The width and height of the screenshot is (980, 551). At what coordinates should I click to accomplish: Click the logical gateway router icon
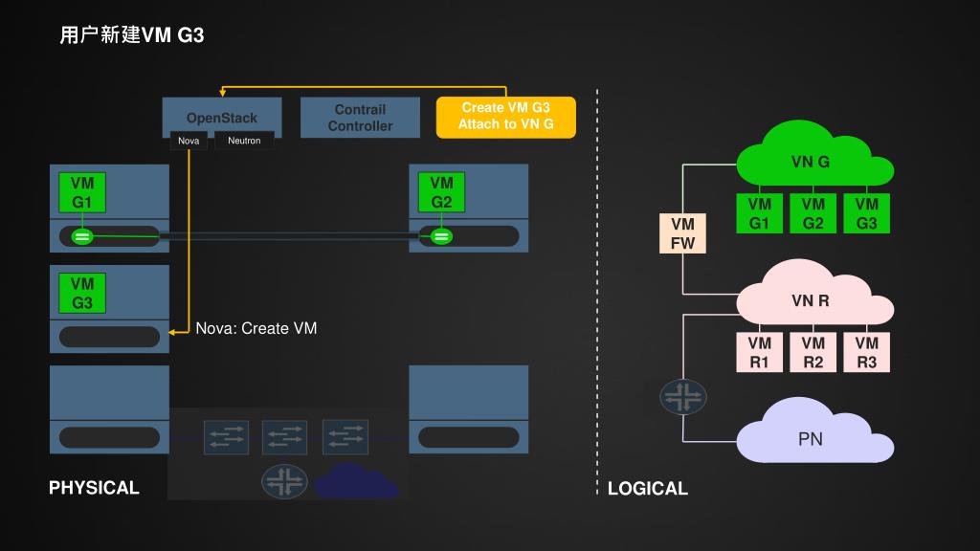click(x=683, y=397)
